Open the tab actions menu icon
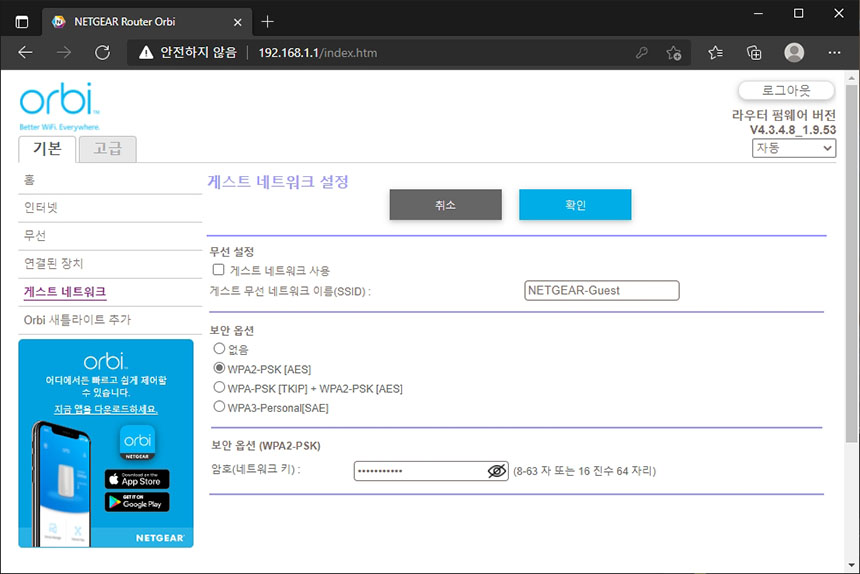The width and height of the screenshot is (860, 574). (x=22, y=22)
